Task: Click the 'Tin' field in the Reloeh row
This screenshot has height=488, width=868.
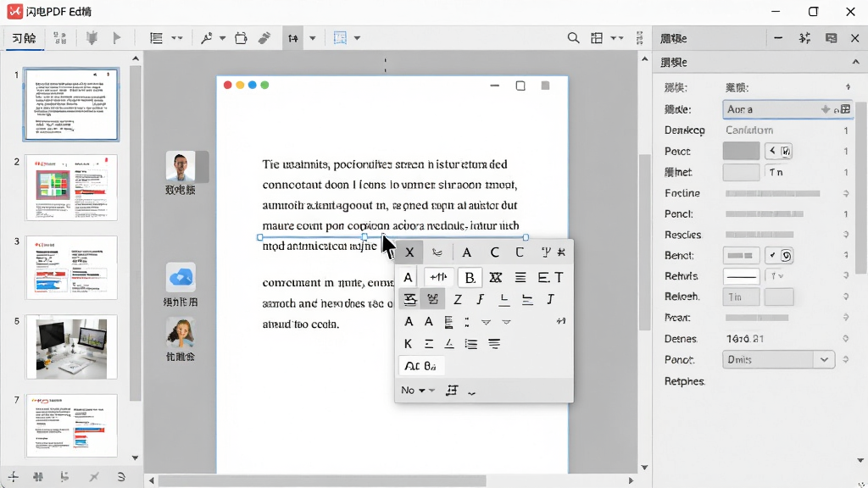Action: coord(741,297)
